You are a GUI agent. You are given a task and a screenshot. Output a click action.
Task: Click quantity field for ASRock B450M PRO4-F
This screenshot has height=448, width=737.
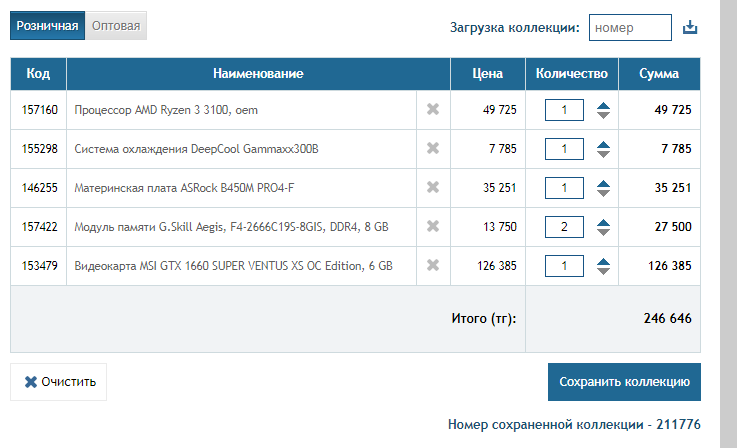(564, 188)
